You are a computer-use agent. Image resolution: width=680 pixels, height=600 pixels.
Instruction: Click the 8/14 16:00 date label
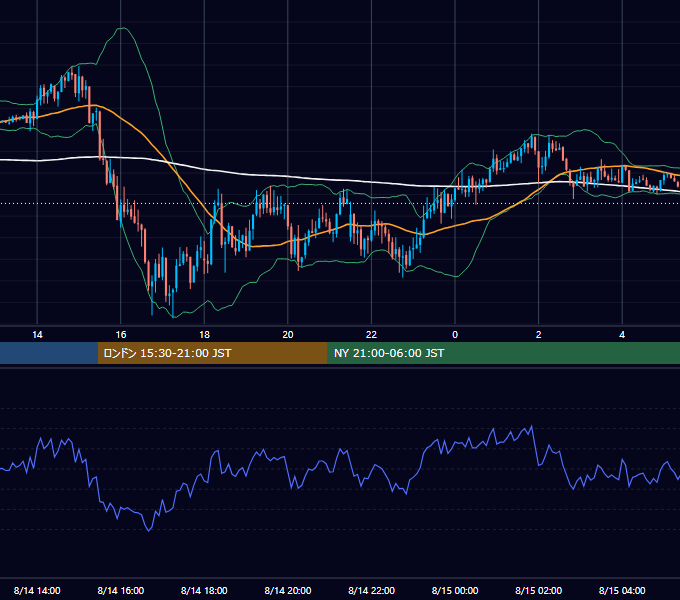121,590
